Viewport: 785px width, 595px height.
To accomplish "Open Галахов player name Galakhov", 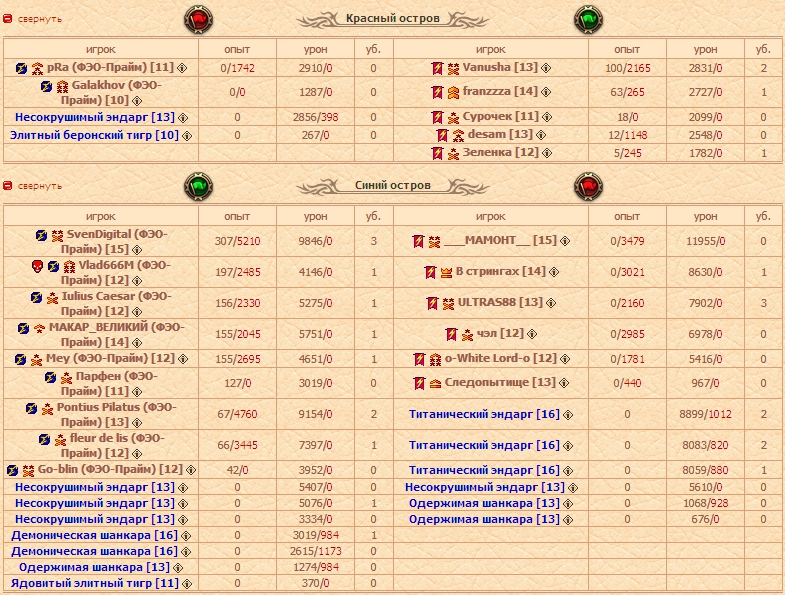I will pos(111,92).
